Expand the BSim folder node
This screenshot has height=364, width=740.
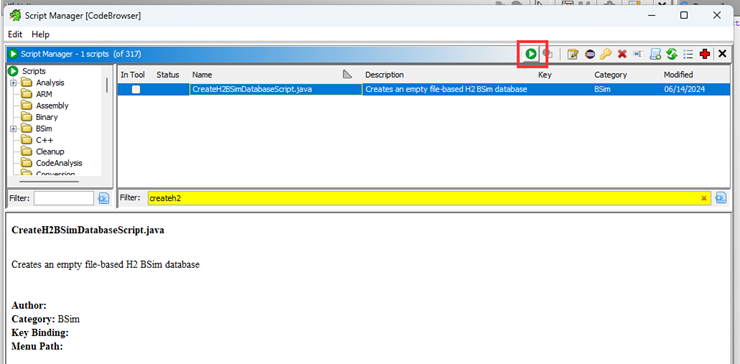(13, 128)
